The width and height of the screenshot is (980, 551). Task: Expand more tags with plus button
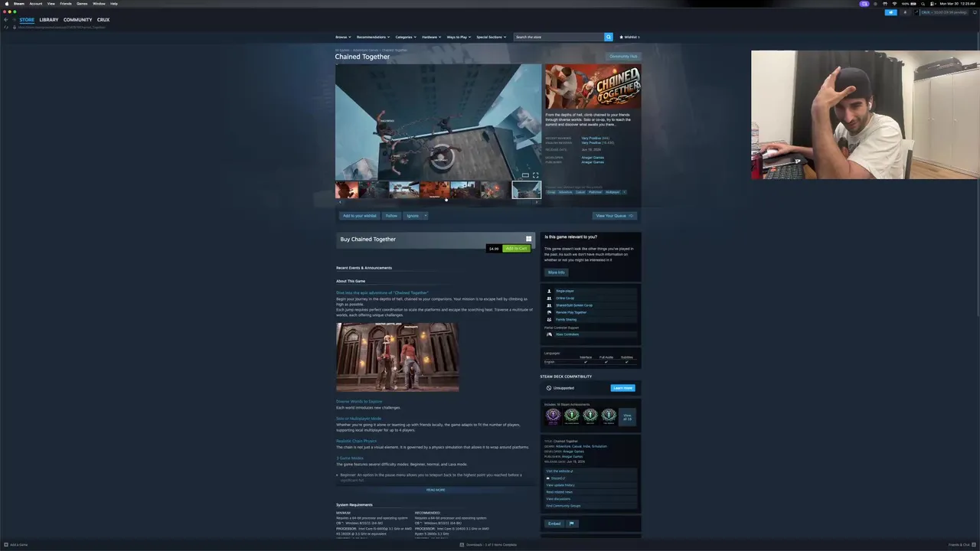tap(624, 192)
